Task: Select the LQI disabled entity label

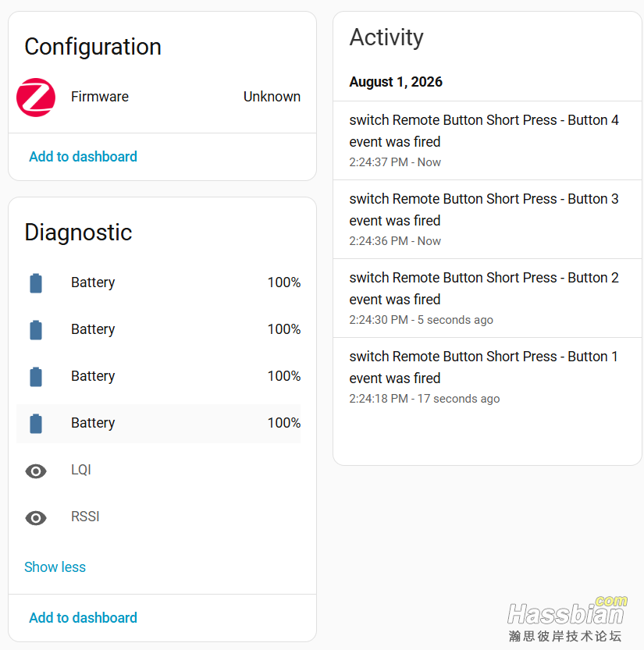Action: click(81, 470)
